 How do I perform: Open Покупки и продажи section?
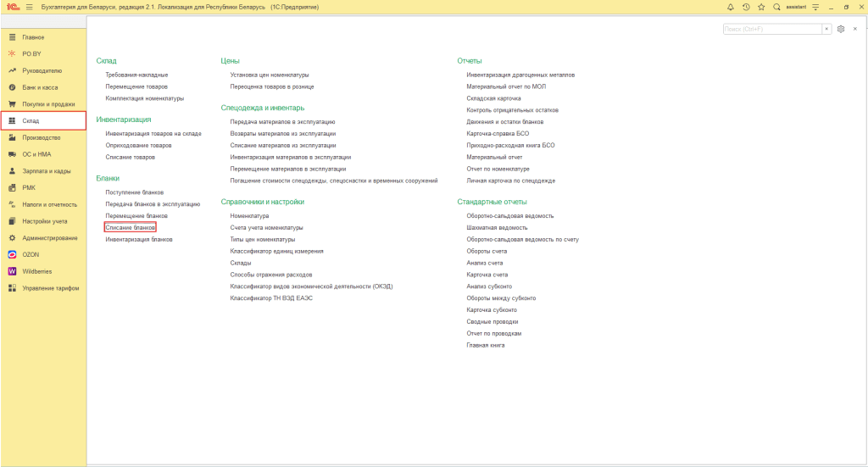tap(43, 104)
